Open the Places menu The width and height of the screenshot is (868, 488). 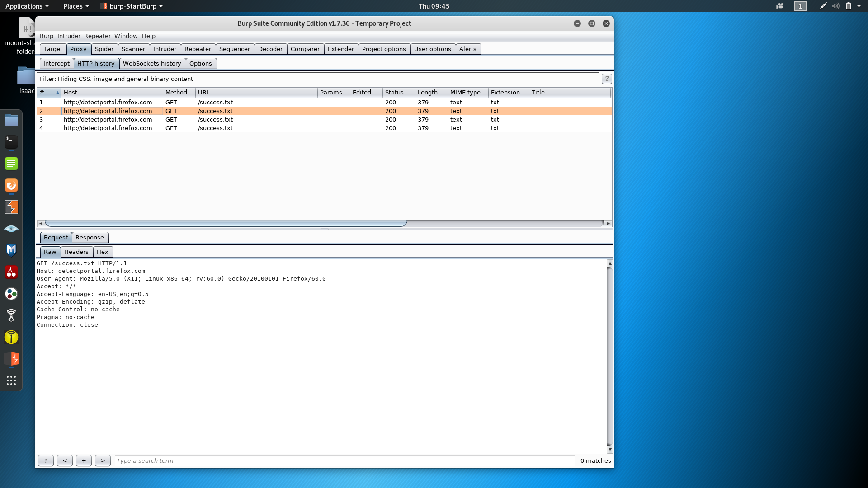point(73,6)
